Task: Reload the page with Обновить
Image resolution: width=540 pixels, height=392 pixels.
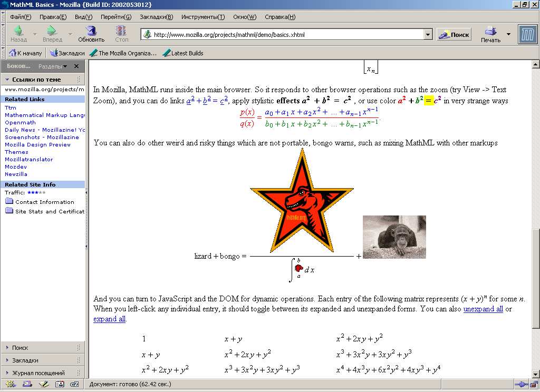Action: [x=91, y=34]
